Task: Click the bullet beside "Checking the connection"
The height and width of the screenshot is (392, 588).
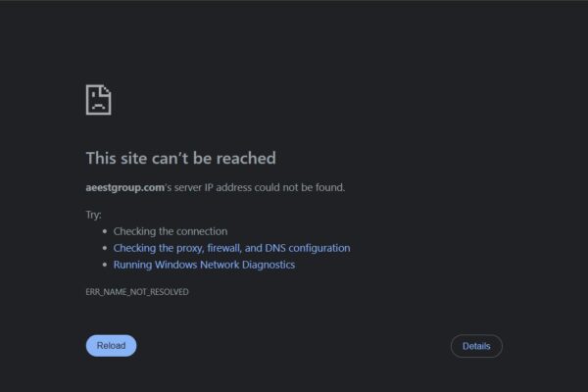Action: (x=104, y=232)
